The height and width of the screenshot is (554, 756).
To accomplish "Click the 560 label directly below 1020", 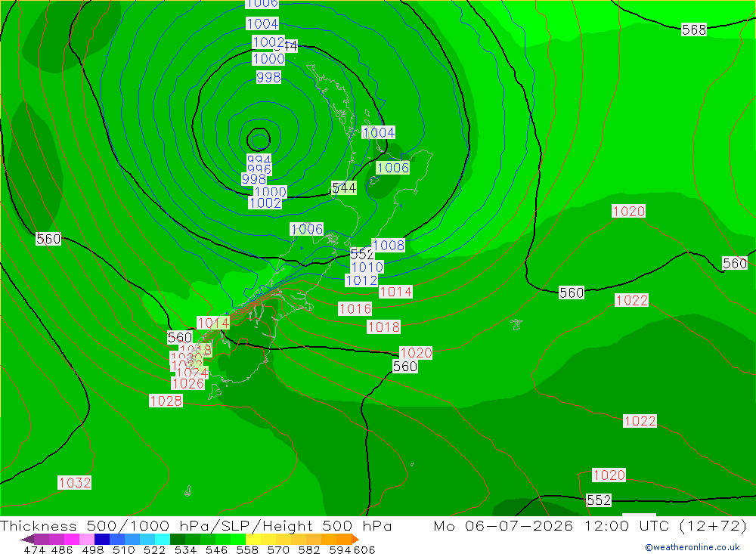I will pyautogui.click(x=405, y=367).
